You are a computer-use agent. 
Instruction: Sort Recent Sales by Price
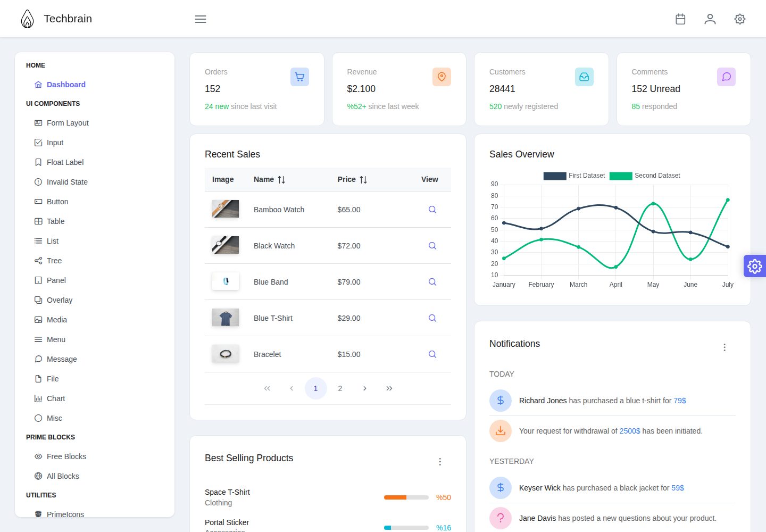[363, 180]
